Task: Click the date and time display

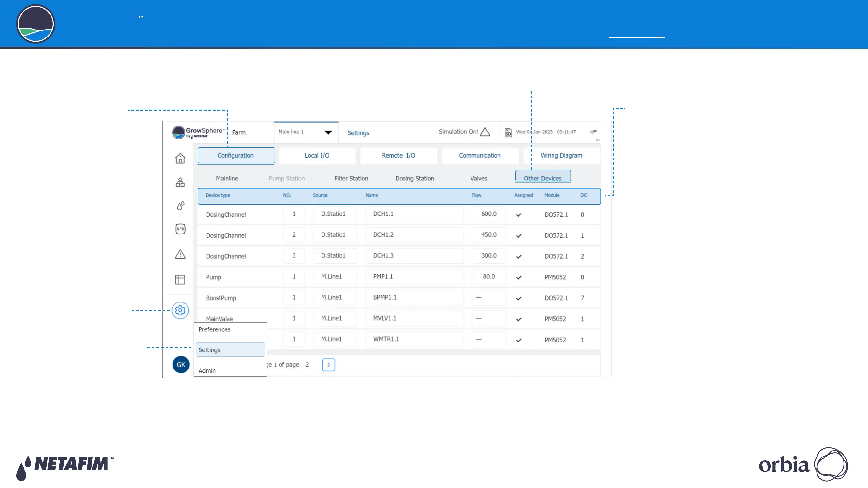Action: coord(546,132)
